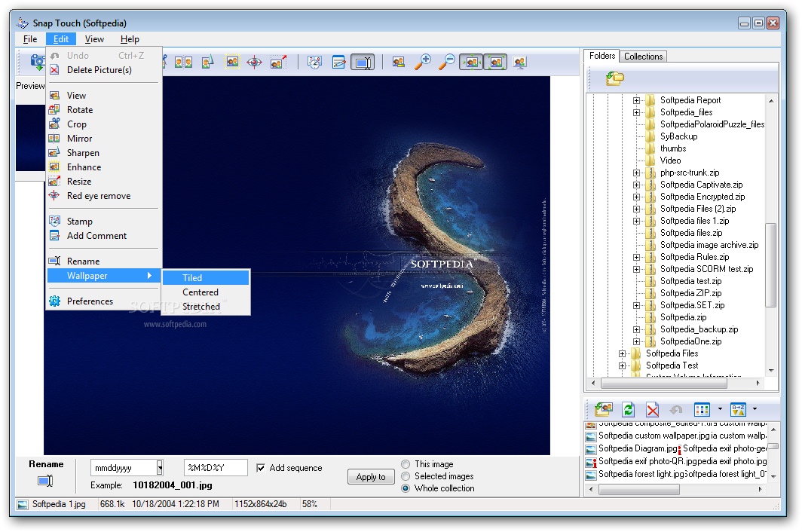Select Softpedia custom wallpaper.jpg file

pyautogui.click(x=654, y=436)
